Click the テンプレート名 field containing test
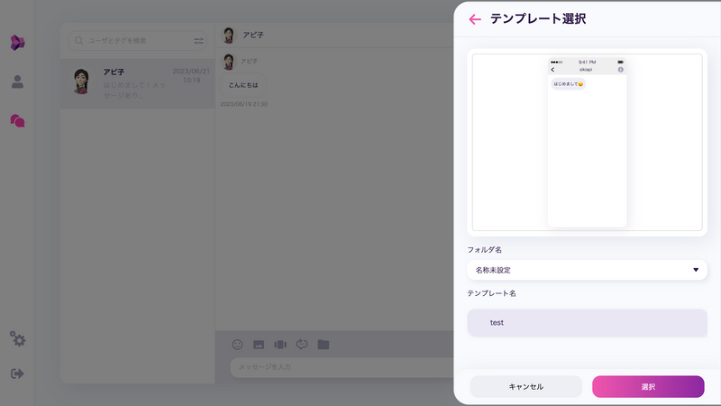The height and width of the screenshot is (406, 721). [587, 323]
